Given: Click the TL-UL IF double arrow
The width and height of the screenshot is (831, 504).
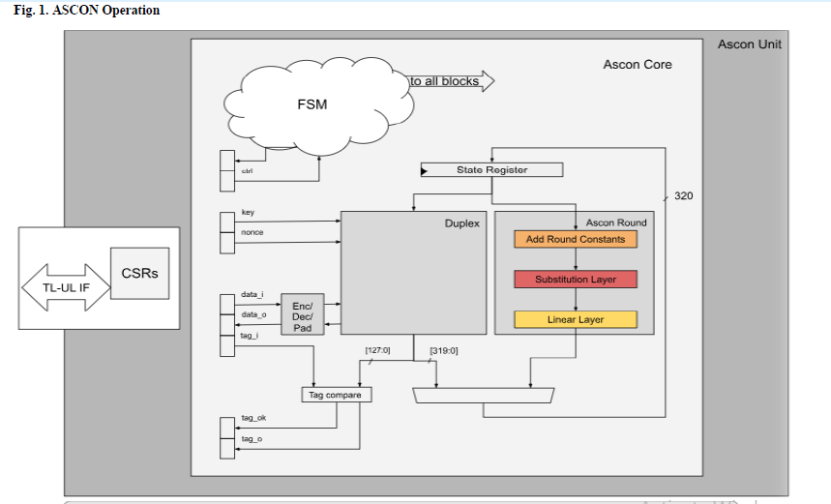Looking at the screenshot, I should (65, 287).
